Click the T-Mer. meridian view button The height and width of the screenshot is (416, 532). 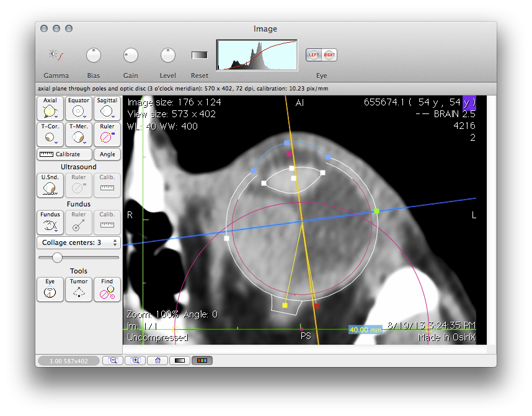pos(78,134)
